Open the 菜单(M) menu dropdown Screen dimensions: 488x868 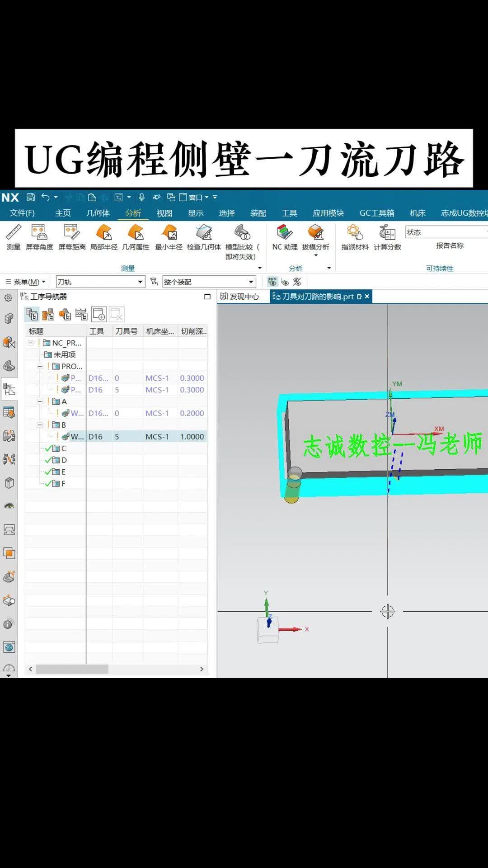26,282
